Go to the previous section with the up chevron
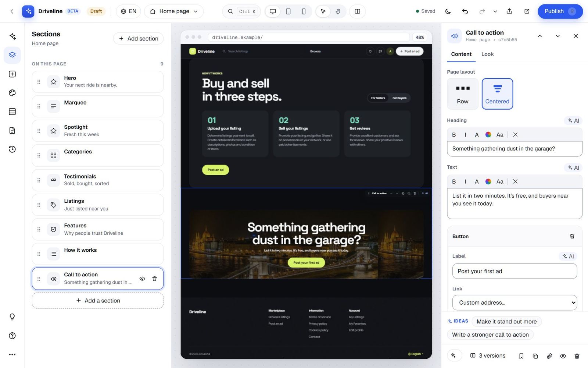The image size is (588, 368). 539,36
